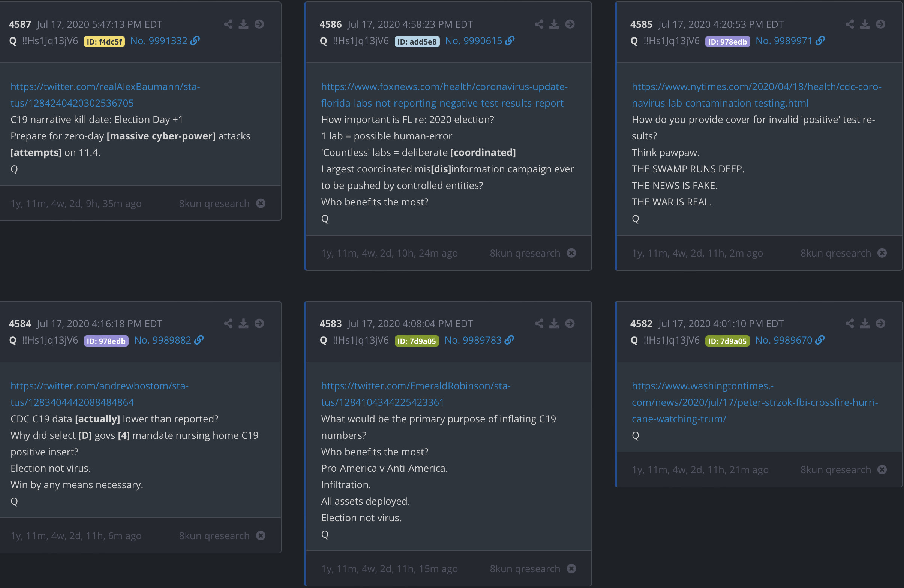Viewport: 904px width, 588px height.
Task: Click arrow icon on post 4582
Action: click(x=880, y=324)
